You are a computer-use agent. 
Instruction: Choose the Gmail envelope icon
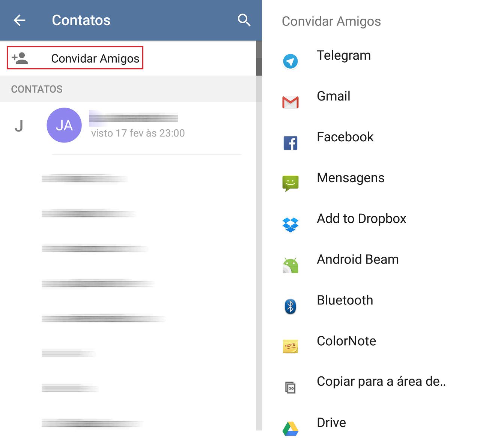tap(290, 102)
